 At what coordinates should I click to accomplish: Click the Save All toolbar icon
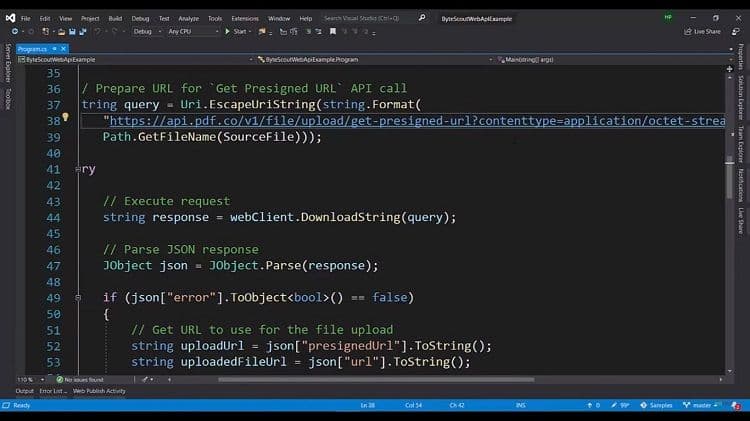(83, 31)
